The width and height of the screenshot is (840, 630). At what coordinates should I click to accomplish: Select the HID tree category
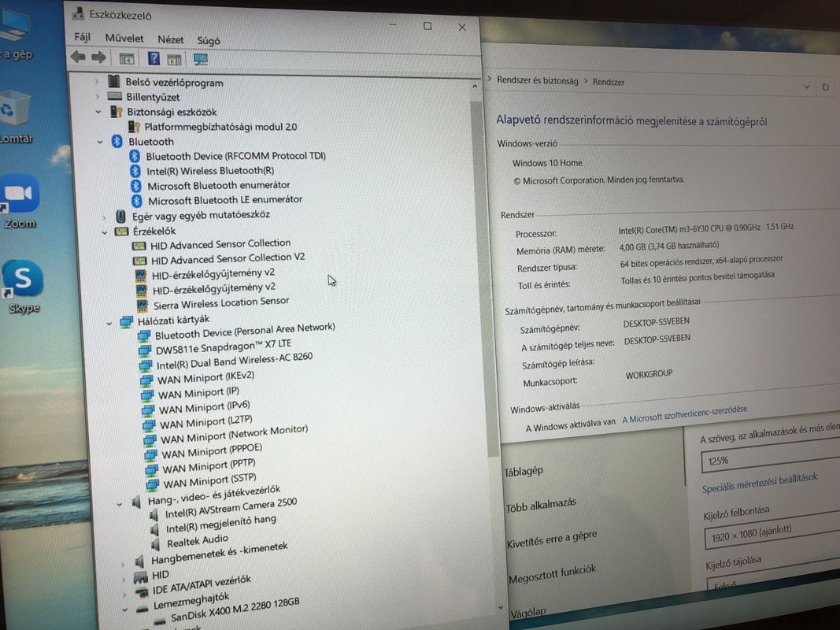pyautogui.click(x=160, y=575)
